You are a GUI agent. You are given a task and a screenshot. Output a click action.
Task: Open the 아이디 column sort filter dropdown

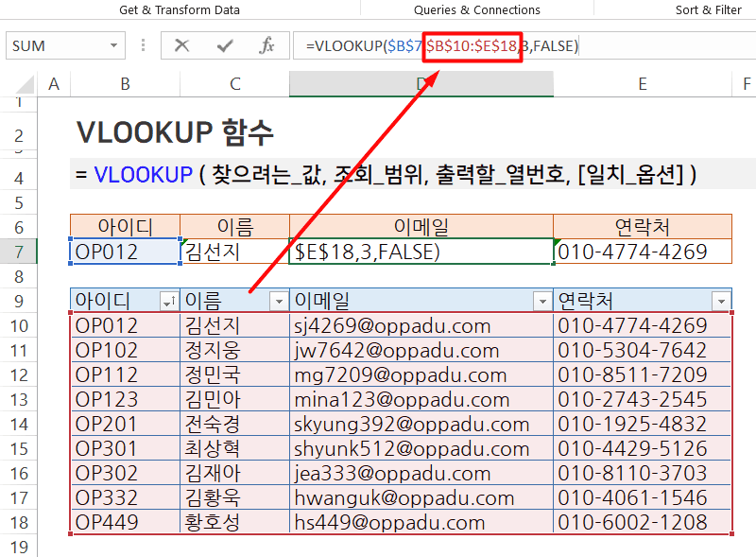click(x=169, y=302)
